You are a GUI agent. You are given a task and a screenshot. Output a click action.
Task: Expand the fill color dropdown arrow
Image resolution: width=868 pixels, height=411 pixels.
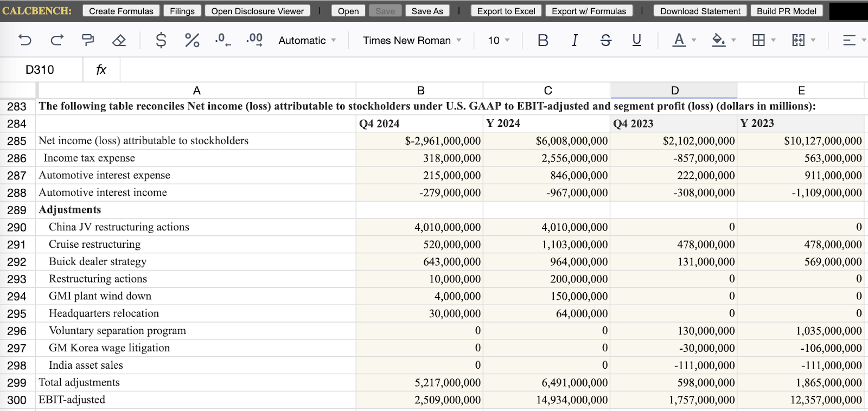pyautogui.click(x=733, y=40)
